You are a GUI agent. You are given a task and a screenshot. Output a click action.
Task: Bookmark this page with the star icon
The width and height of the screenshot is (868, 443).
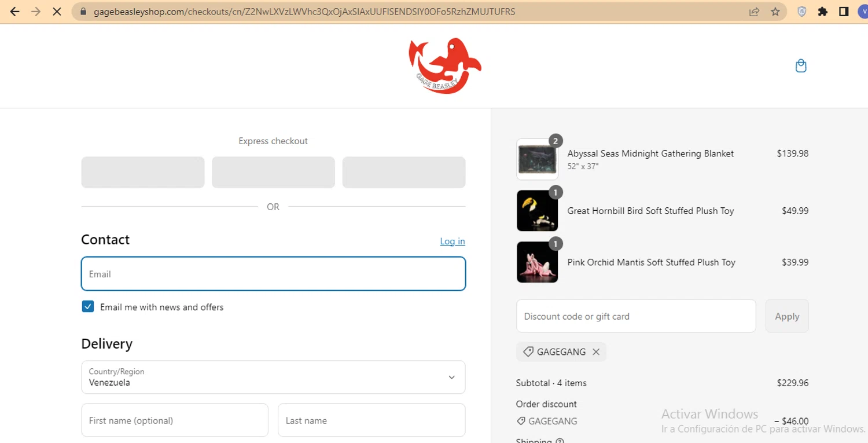[775, 12]
